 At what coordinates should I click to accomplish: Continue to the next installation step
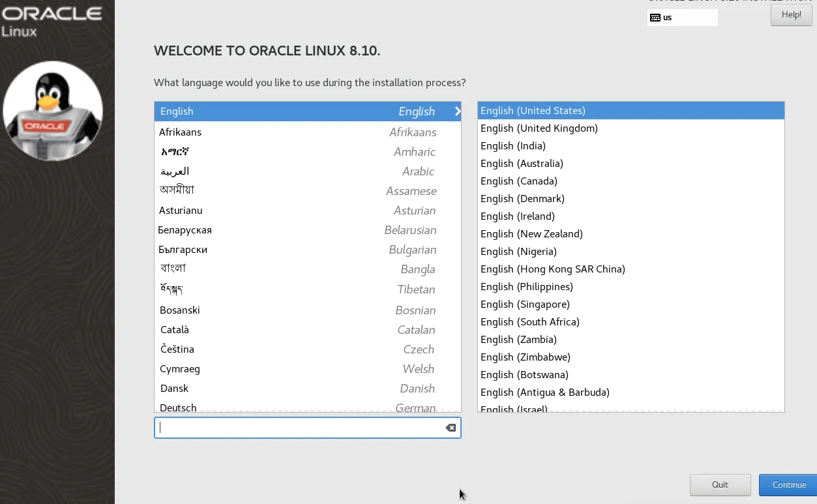point(789,484)
